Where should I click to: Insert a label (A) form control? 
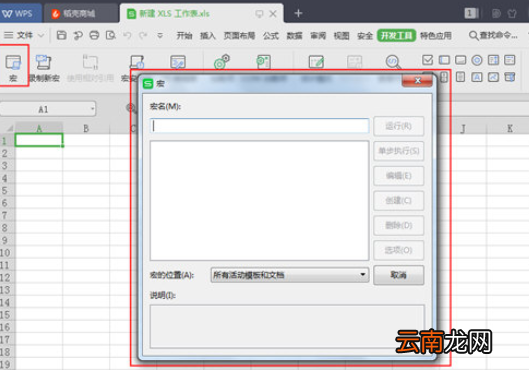pyautogui.click(x=477, y=77)
